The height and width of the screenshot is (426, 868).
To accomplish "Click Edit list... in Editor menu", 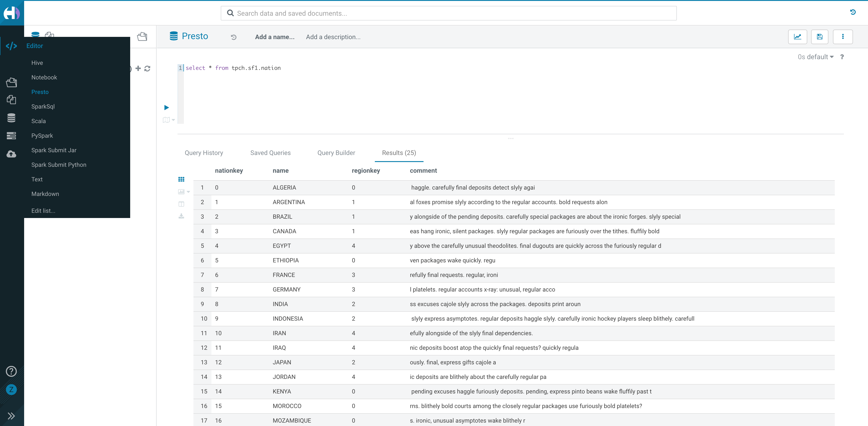I will [x=43, y=211].
